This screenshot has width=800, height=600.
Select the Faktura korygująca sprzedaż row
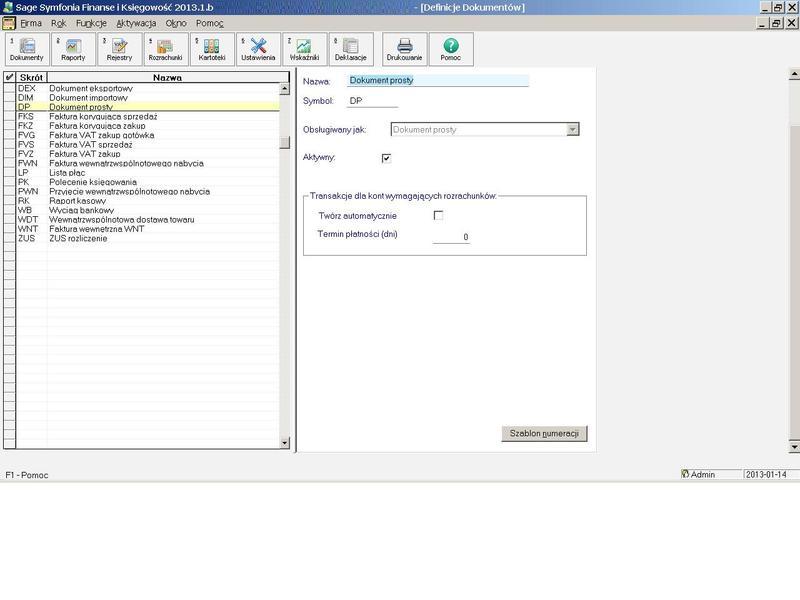[148, 116]
